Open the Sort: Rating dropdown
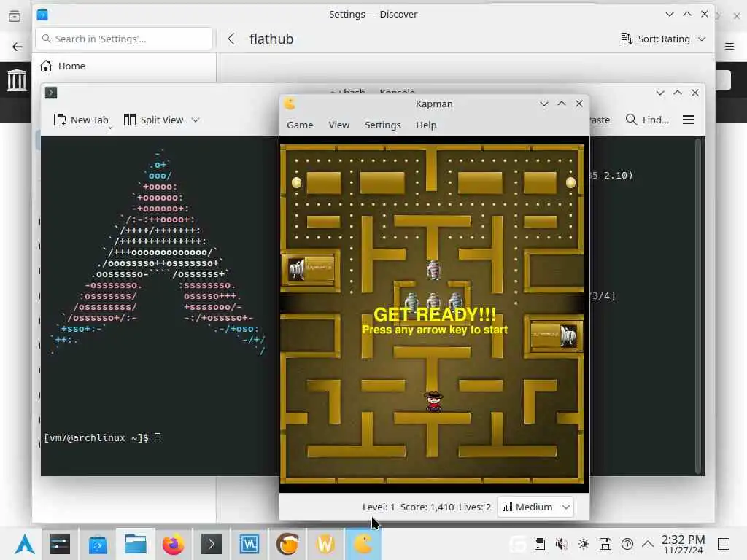The image size is (747, 560). (x=663, y=39)
